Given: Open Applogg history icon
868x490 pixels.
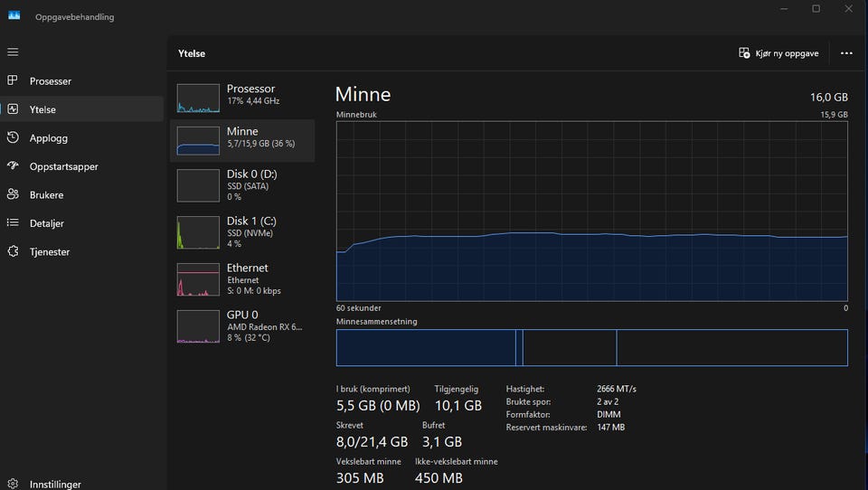Looking at the screenshot, I should point(13,138).
